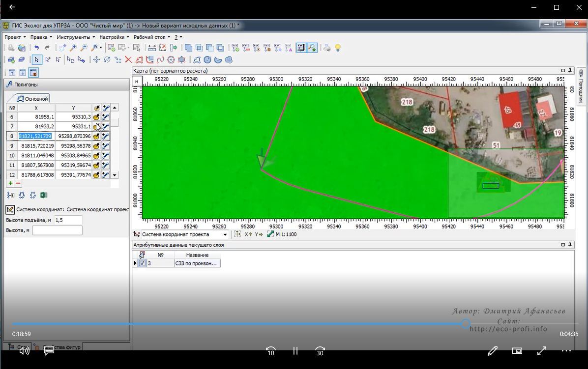The height and width of the screenshot is (369, 588).
Task: Click the undo arrow in the toolbar
Action: pos(36,48)
